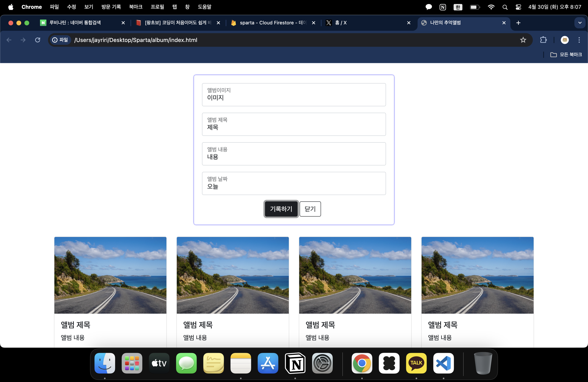Launch Finder from the Dock
588x382 pixels.
105,363
